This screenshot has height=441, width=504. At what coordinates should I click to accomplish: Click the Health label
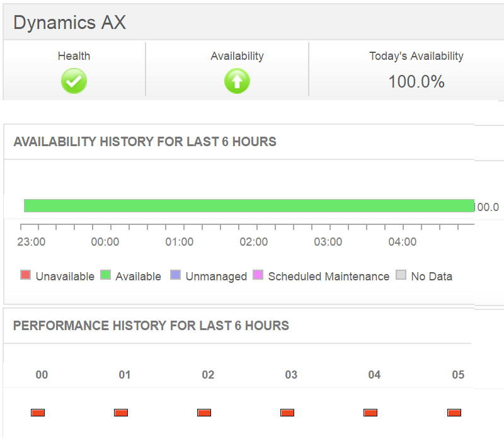click(74, 56)
